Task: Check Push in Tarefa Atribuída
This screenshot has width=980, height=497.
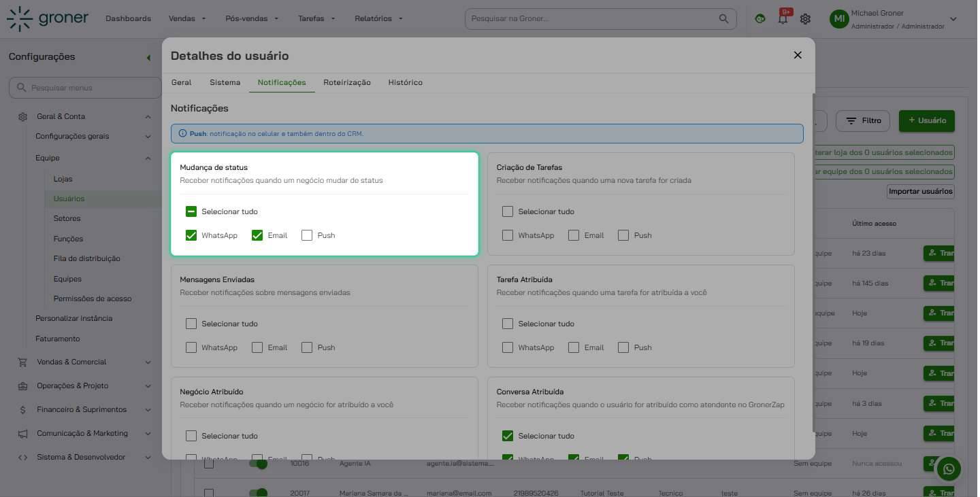Action: (623, 347)
